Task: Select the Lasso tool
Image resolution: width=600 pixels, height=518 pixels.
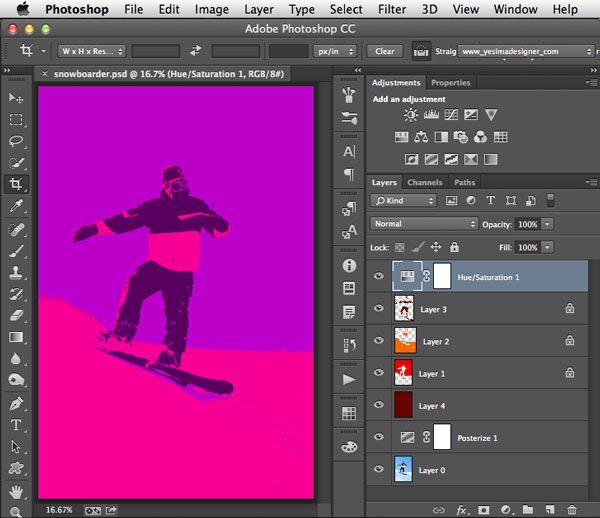Action: coord(16,141)
